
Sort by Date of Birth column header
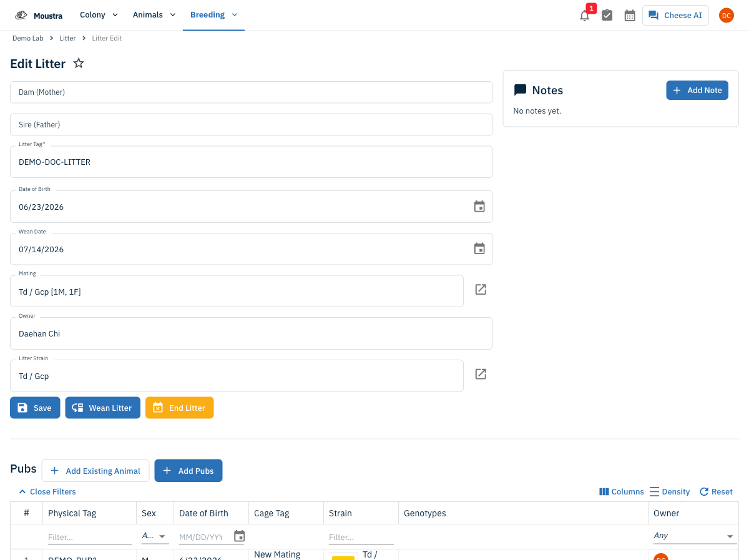tap(211, 513)
